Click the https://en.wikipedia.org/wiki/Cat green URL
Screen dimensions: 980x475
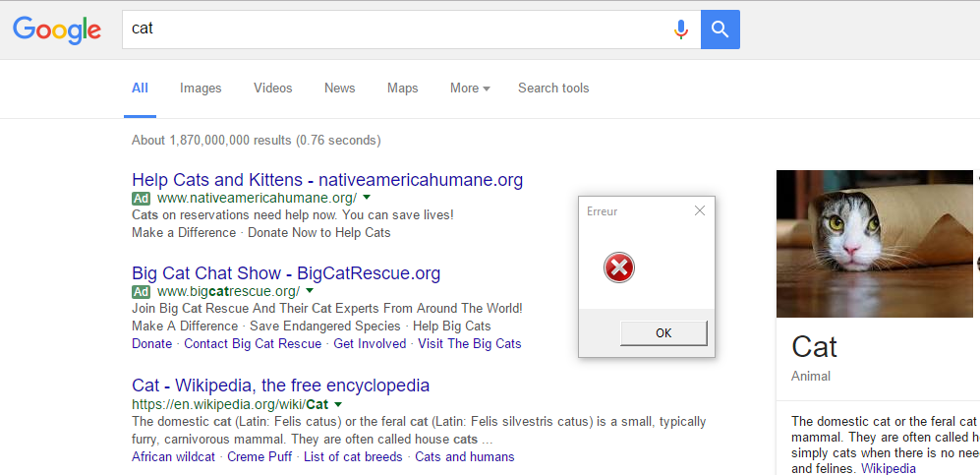pos(230,404)
